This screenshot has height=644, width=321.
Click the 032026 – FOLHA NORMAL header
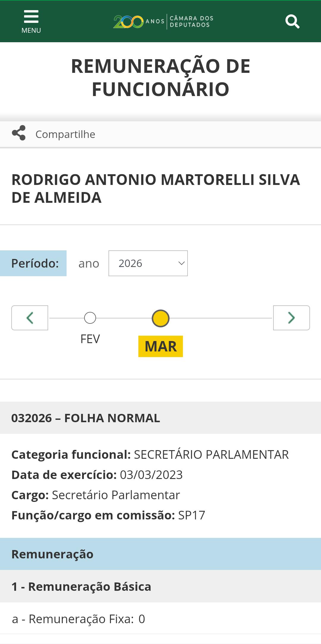(86, 418)
